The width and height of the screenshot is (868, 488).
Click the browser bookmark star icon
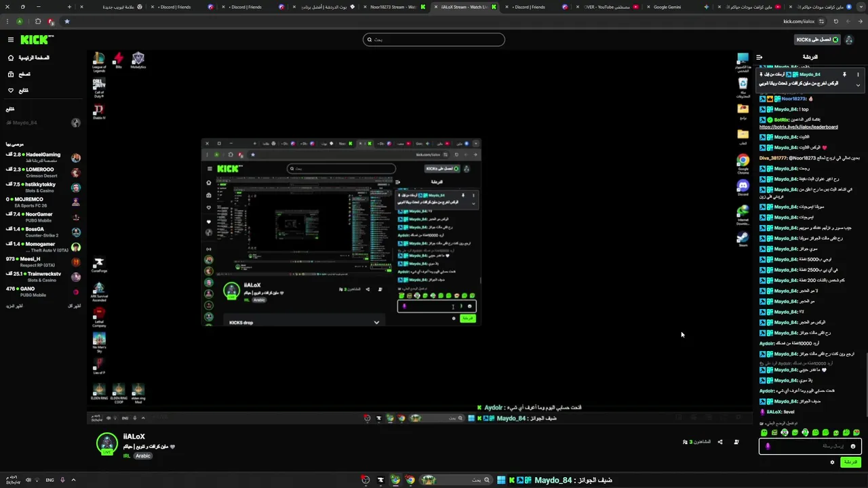66,21
